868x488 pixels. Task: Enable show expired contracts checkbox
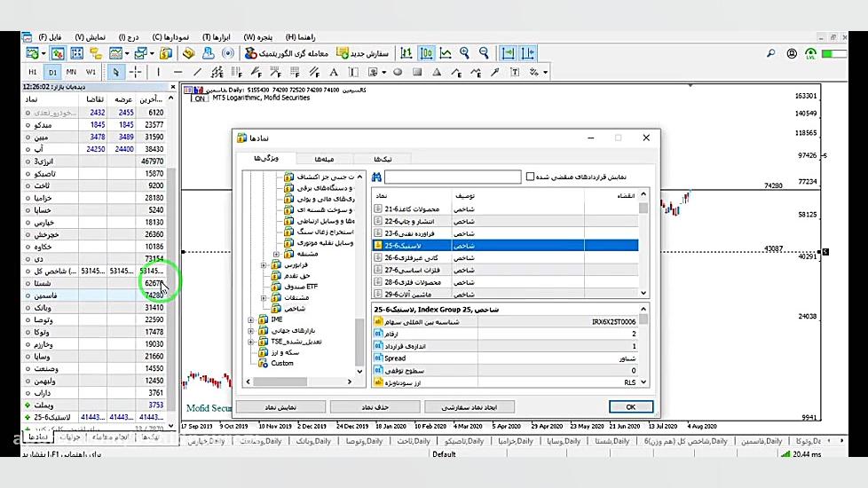point(531,177)
